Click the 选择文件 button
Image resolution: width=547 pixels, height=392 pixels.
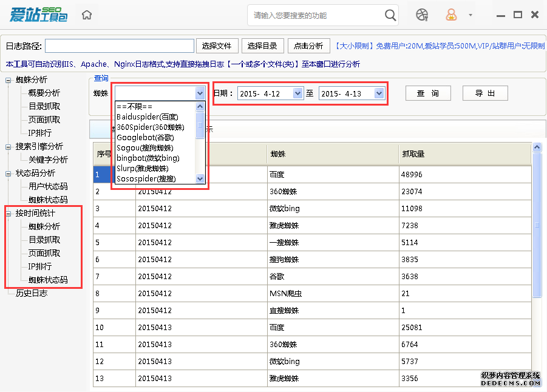coord(217,46)
